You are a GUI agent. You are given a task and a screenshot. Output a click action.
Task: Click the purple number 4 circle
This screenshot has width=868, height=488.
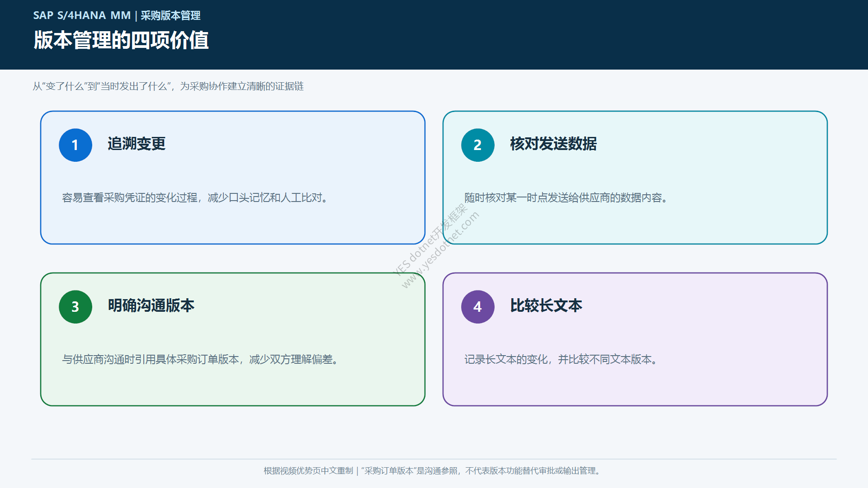[x=478, y=307]
